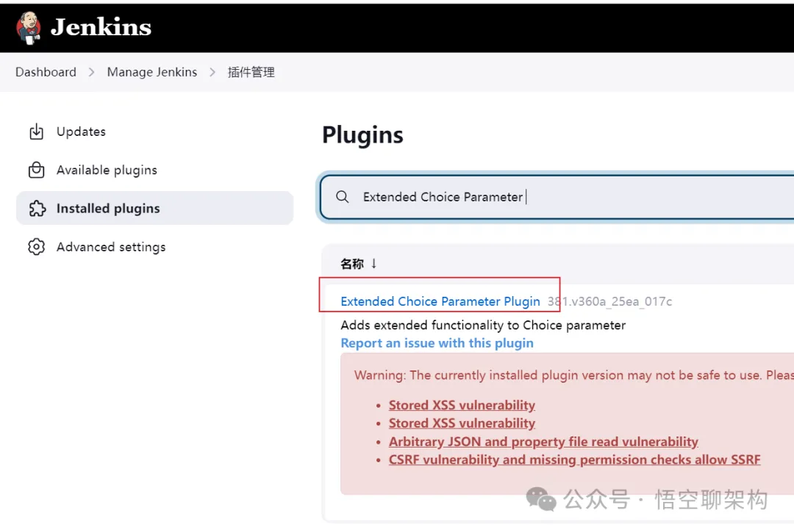Click the Advanced settings gear icon
This screenshot has width=794, height=532.
coord(36,247)
